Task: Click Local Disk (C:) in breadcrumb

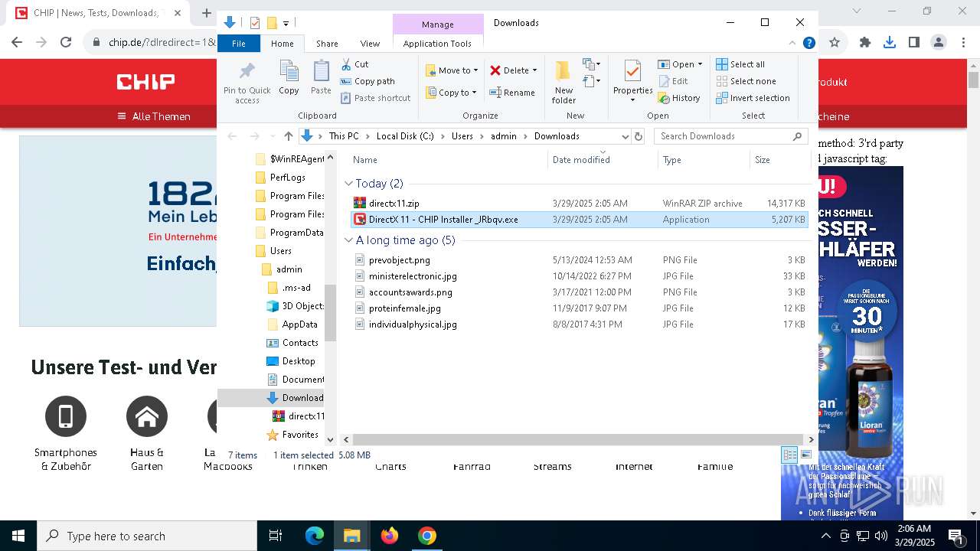Action: click(x=405, y=136)
